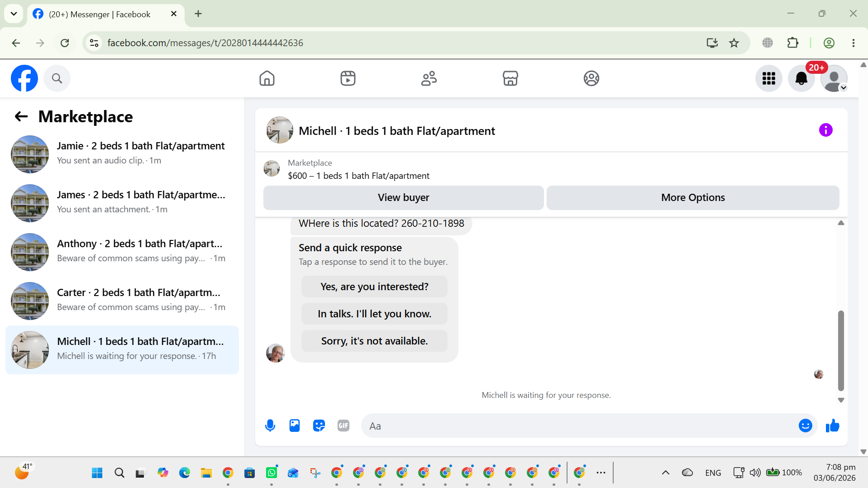Open Facebook home via logo
Image resolution: width=868 pixels, height=488 pixels.
[x=24, y=78]
